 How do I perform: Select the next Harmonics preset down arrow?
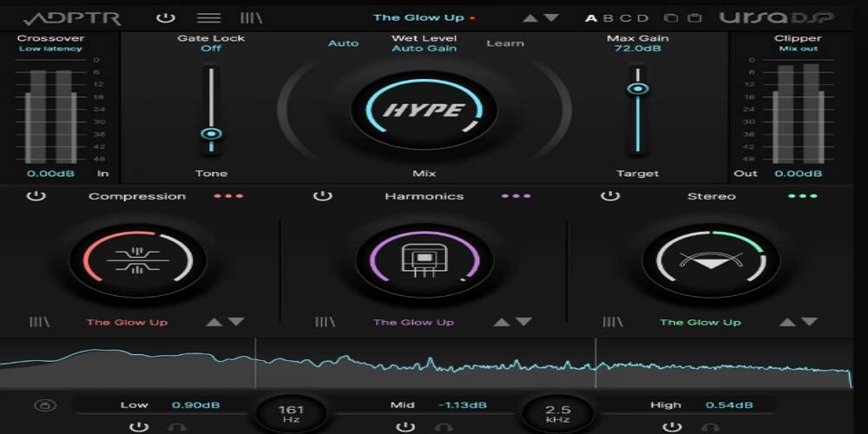pyautogui.click(x=523, y=322)
